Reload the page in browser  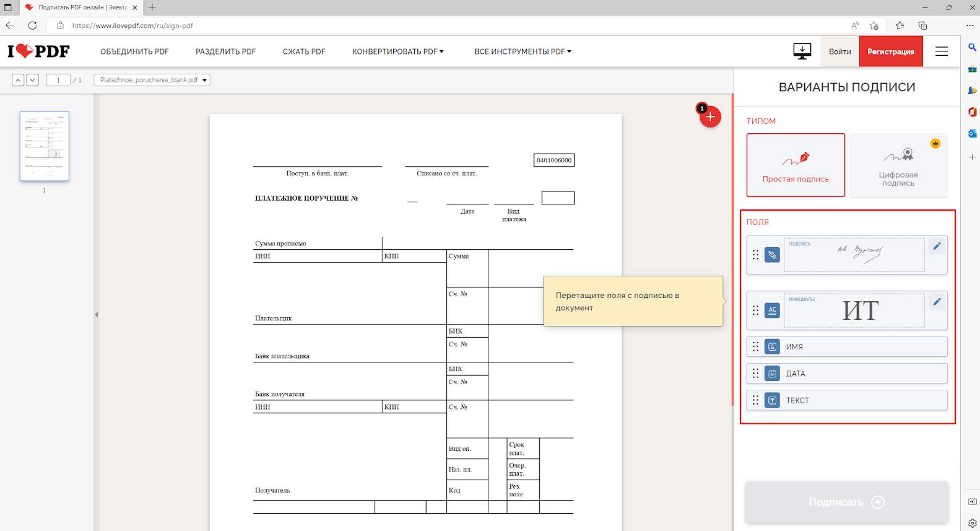point(33,25)
